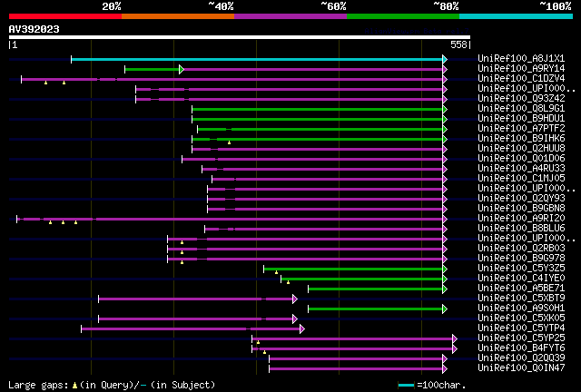
Task: Click the UniRef100_Q0IN47 label
Action: 521,368
